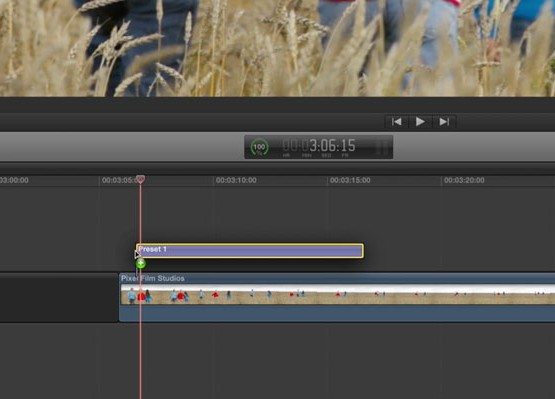
Task: Click ruler at 00:03:20:00 mark
Action: point(464,180)
